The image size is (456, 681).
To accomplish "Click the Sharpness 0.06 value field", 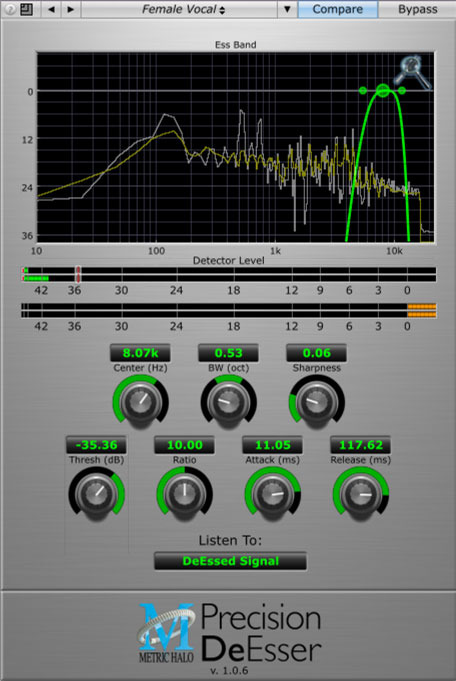I will (317, 353).
